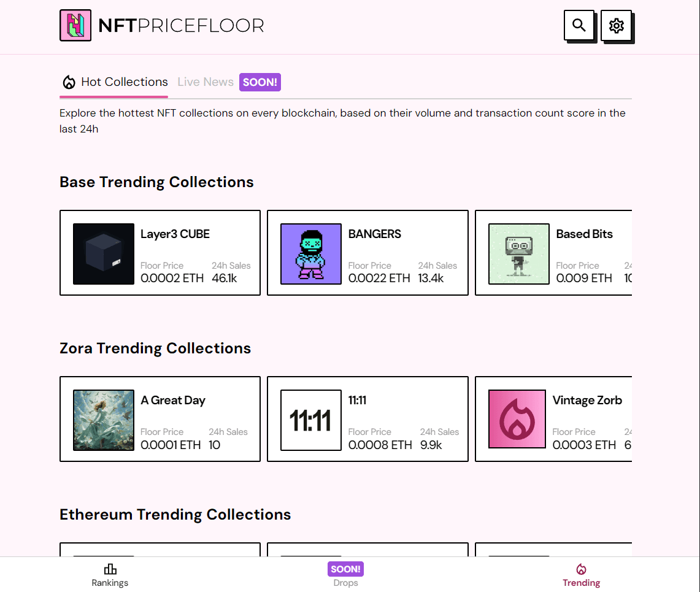The image size is (700, 592).
Task: Click the BANGERS pixel character thumbnail
Action: point(311,253)
